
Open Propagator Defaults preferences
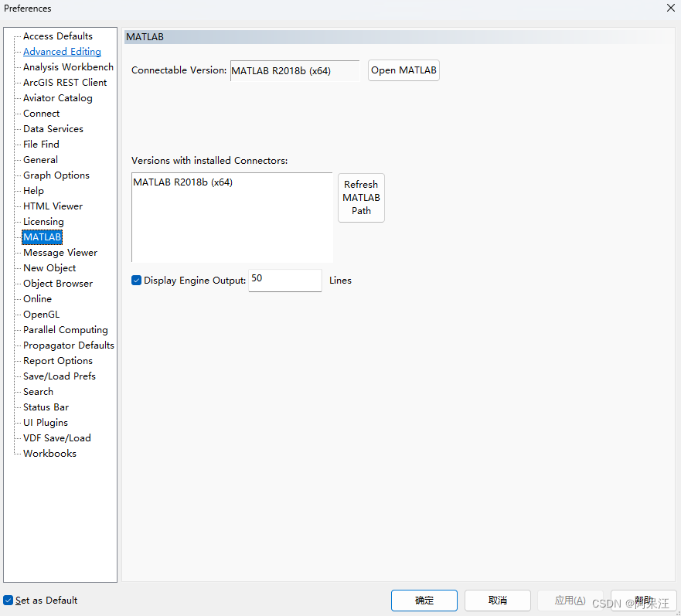click(x=69, y=345)
